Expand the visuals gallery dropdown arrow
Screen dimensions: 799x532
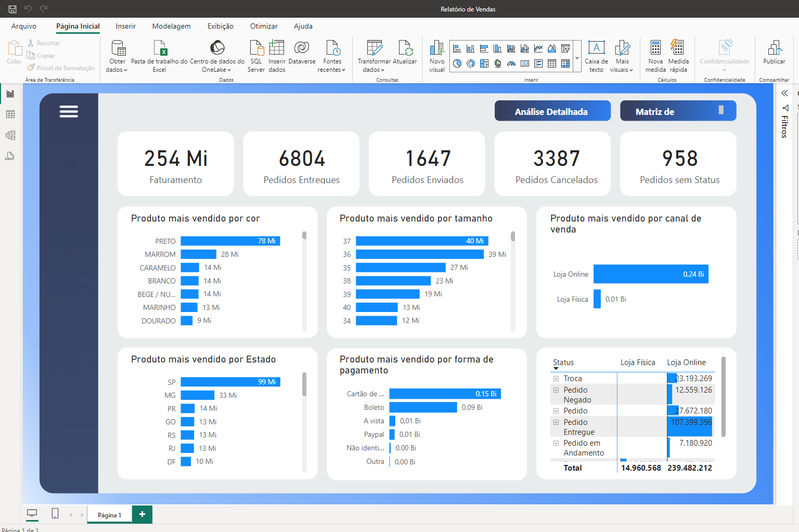pyautogui.click(x=577, y=58)
